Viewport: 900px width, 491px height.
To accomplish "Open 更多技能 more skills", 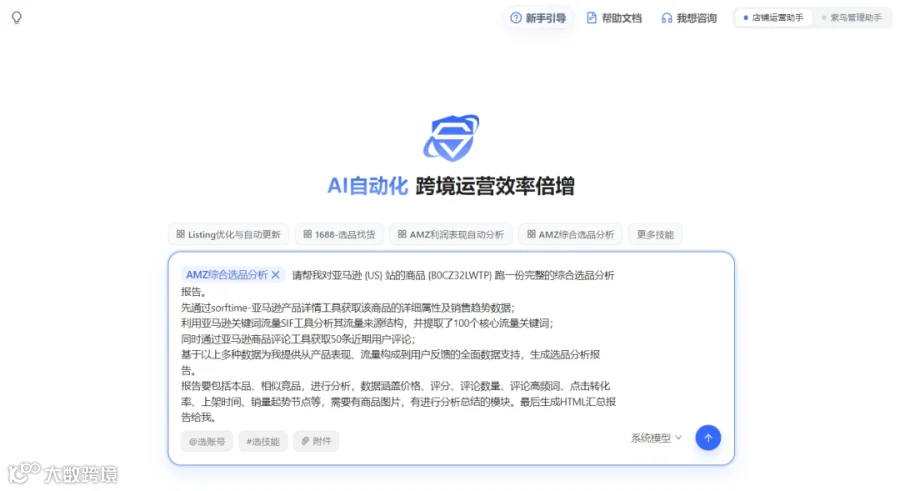I will click(655, 234).
